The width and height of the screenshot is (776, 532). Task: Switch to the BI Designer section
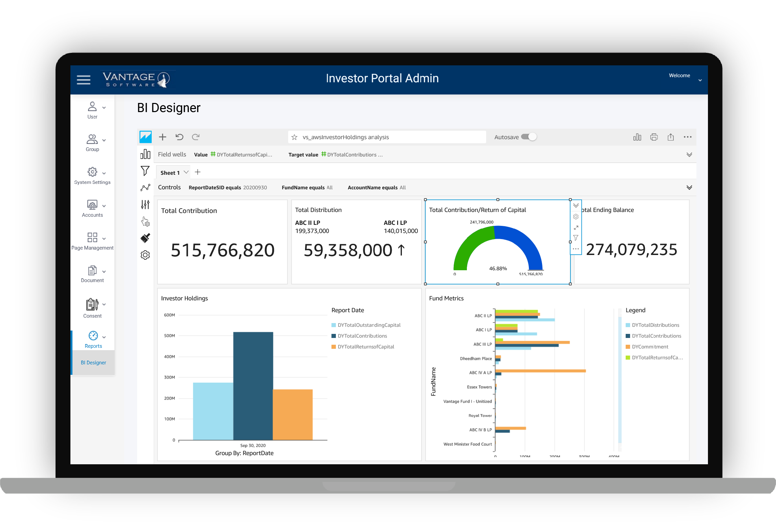[x=93, y=362]
